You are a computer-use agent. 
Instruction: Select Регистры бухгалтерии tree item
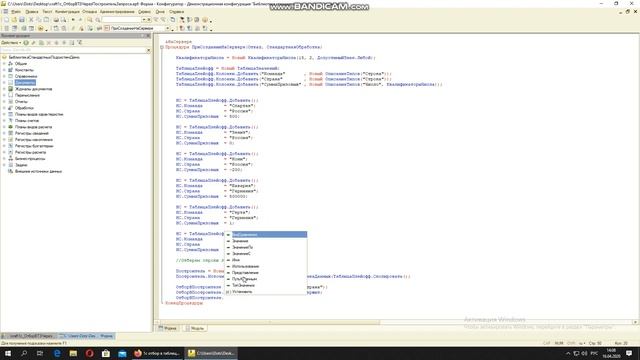tap(34, 146)
